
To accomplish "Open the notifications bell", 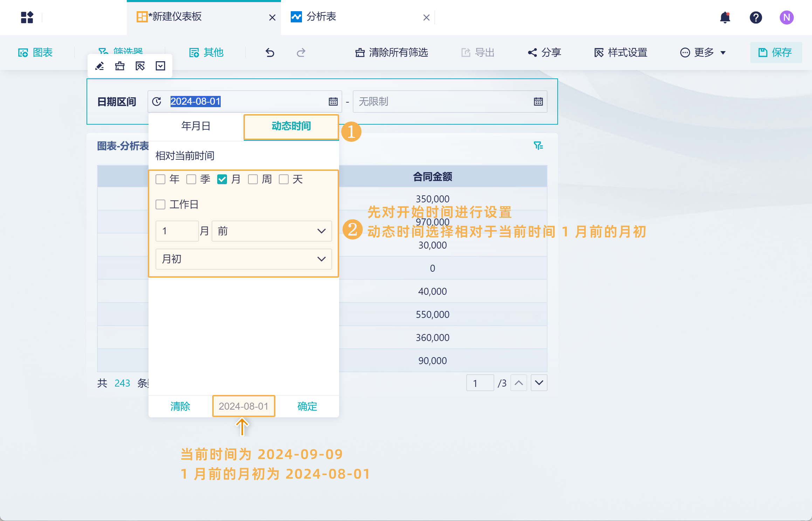I will click(x=725, y=18).
